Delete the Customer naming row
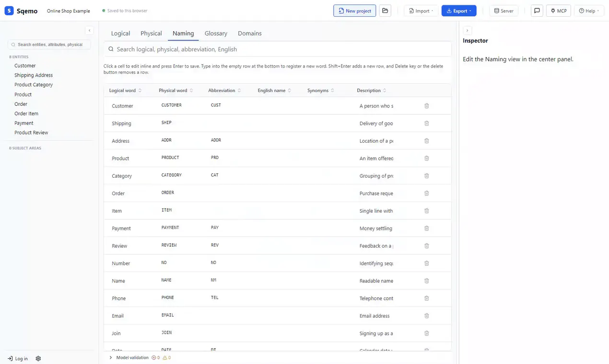Screen dimensions: 609x364 tap(427, 106)
